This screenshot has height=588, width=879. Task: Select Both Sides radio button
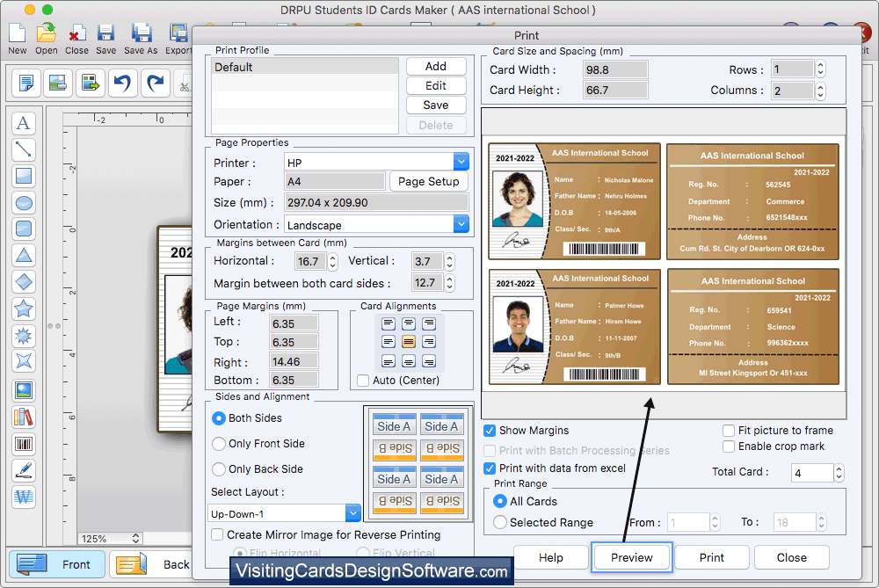pyautogui.click(x=219, y=418)
